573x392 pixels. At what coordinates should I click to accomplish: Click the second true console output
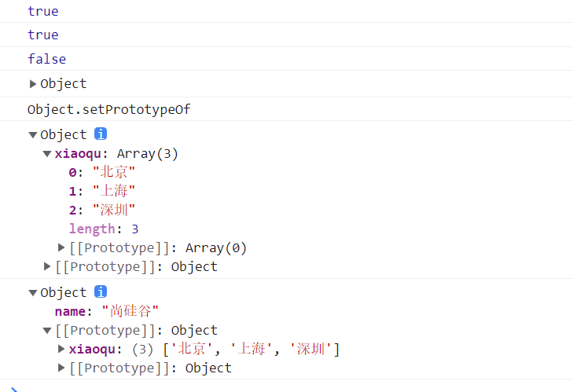[42, 35]
